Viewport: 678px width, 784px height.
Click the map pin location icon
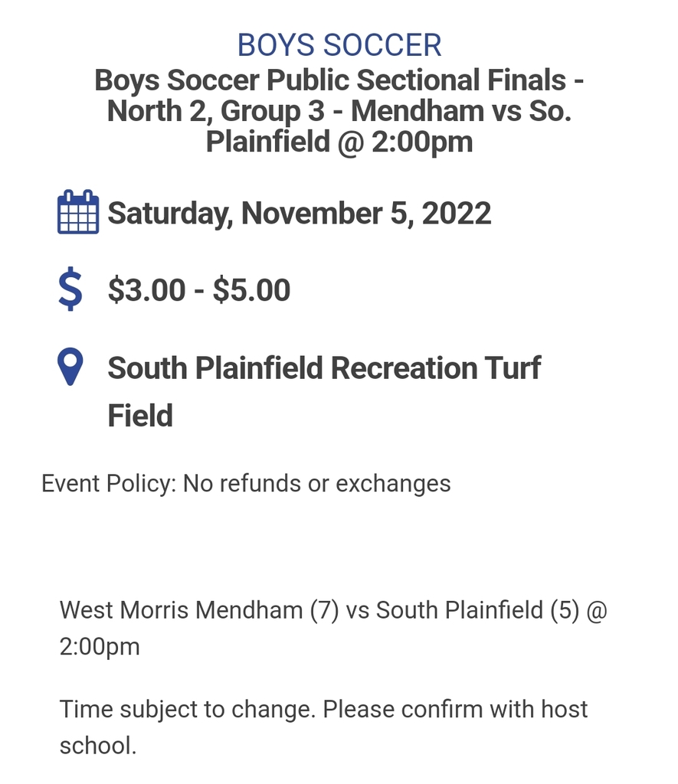pos(70,367)
